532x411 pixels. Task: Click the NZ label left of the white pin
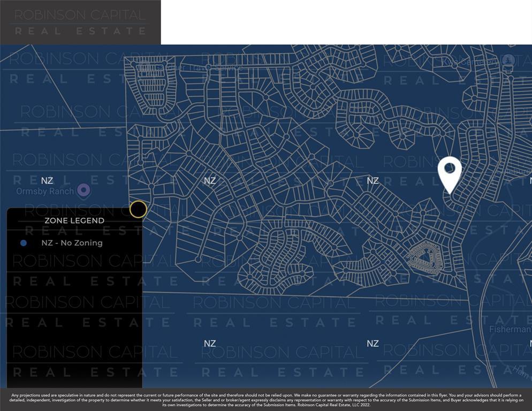373,181
